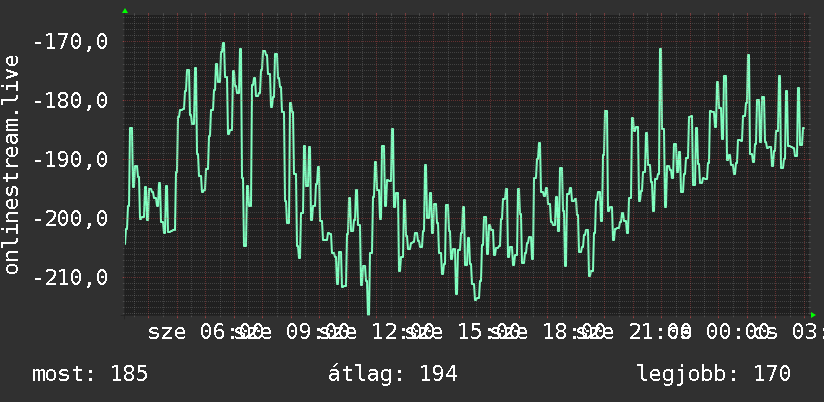The height and width of the screenshot is (402, 824).
Task: Click the 'most: 185' value
Action: [90, 374]
